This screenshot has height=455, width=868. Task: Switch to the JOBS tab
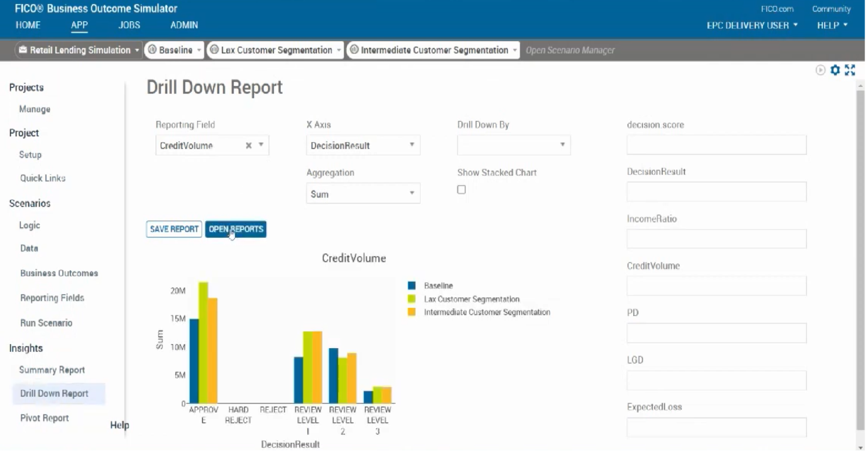pyautogui.click(x=129, y=25)
